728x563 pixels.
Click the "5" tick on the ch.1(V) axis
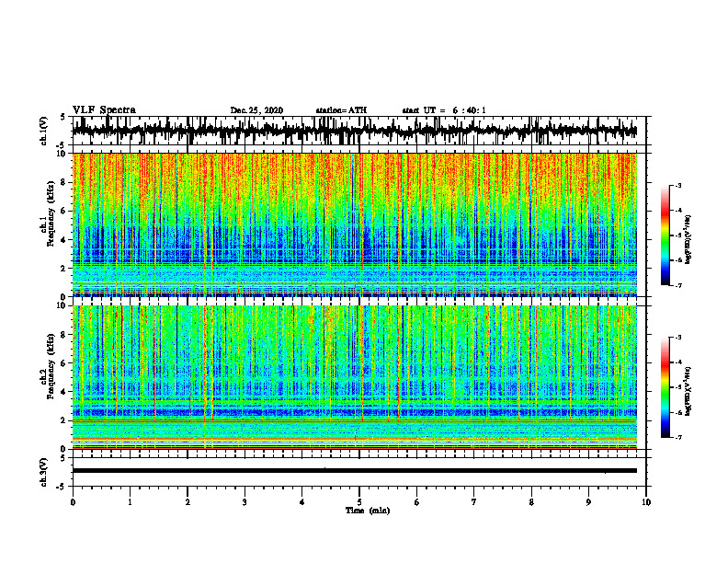[x=63, y=117]
